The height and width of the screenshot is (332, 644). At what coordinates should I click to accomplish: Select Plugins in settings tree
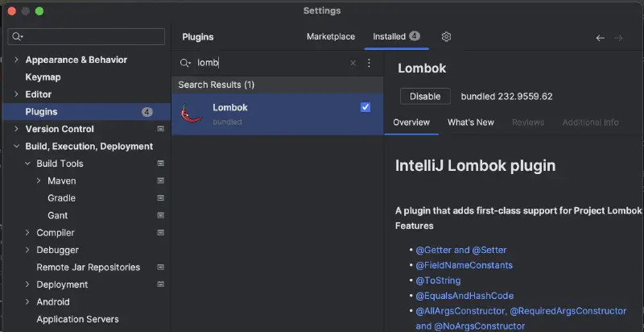pos(86,112)
